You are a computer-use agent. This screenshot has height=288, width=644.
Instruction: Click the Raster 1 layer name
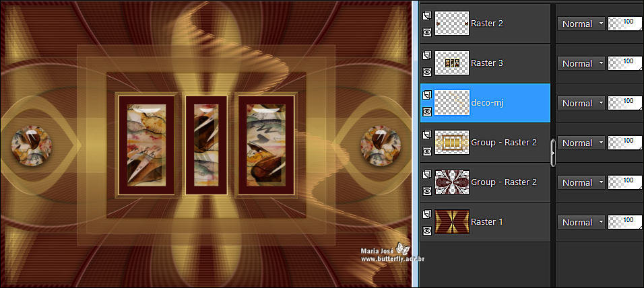click(x=486, y=222)
